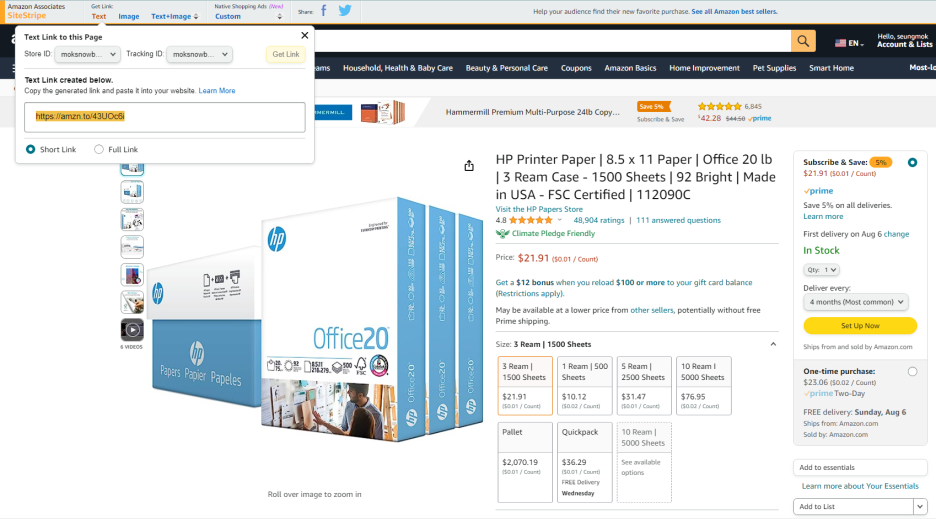Viewport: 936px width, 519px height.
Task: Select 5 Ream 2500 Sheets size option
Action: pos(644,385)
